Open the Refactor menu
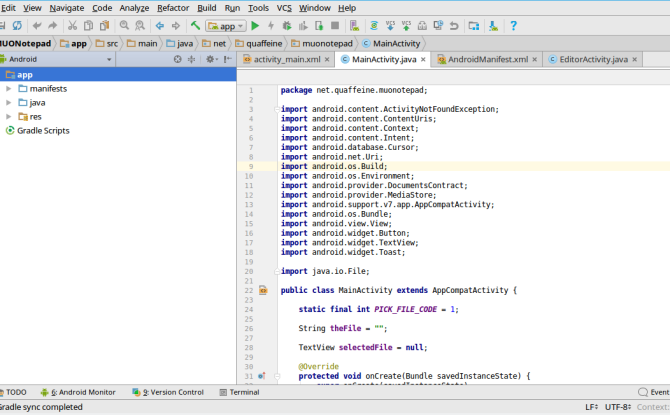The height and width of the screenshot is (415, 670). 173,8
